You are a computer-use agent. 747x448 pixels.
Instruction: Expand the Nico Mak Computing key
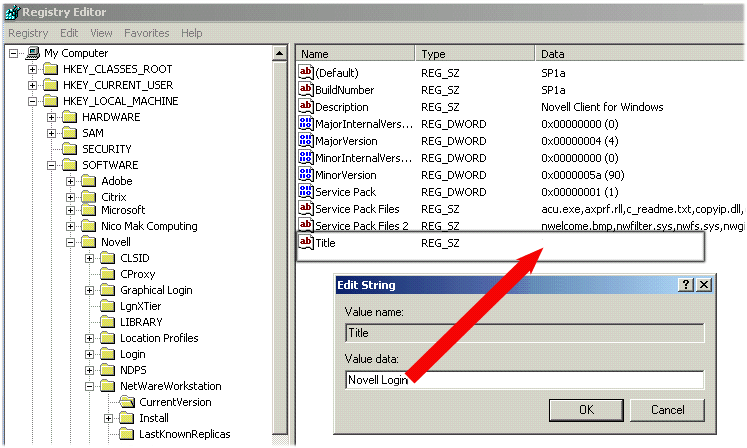pyautogui.click(x=71, y=226)
